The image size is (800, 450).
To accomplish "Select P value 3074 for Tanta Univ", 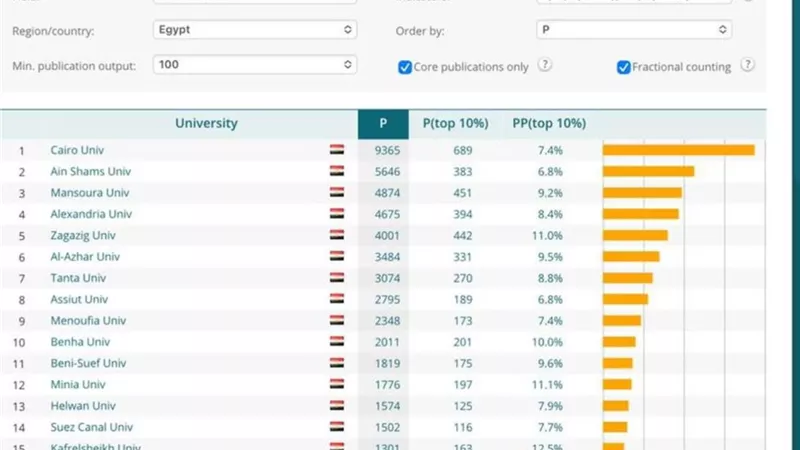I will coord(387,279).
